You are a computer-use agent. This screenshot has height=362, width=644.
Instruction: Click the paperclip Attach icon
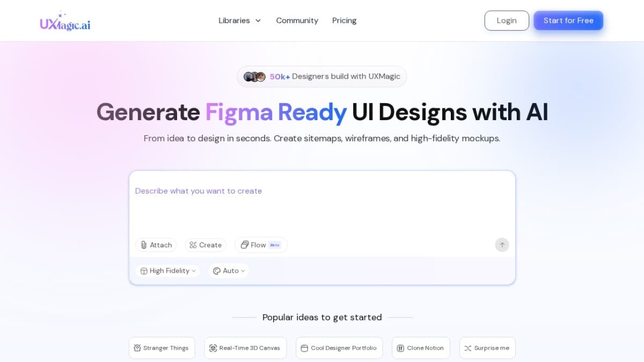(143, 245)
